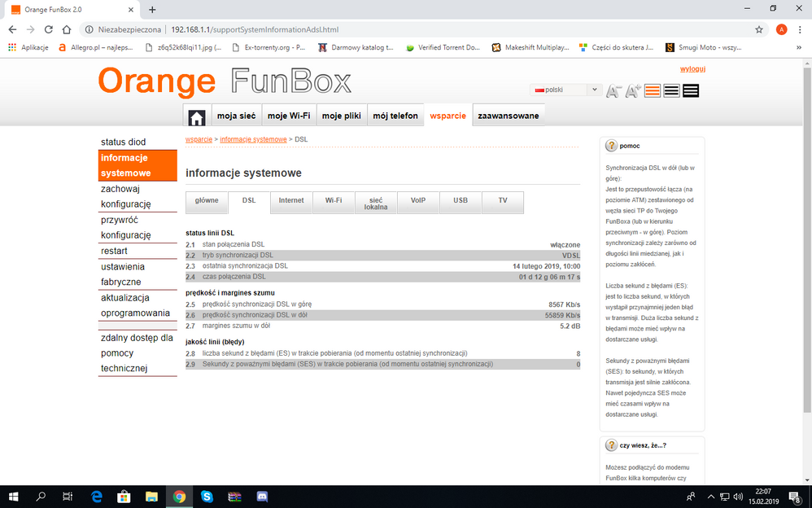Bookmark this page with star icon
The height and width of the screenshot is (508, 812).
(759, 29)
